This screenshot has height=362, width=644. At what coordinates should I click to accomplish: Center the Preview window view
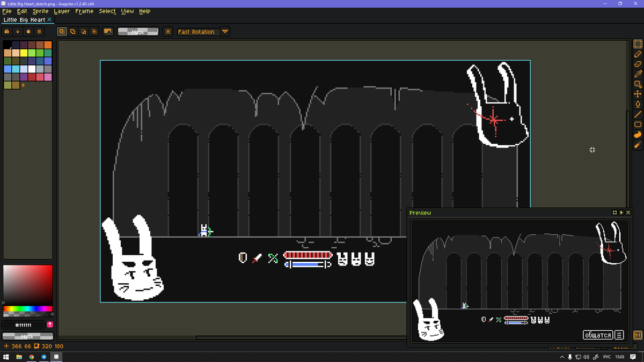tap(615, 213)
